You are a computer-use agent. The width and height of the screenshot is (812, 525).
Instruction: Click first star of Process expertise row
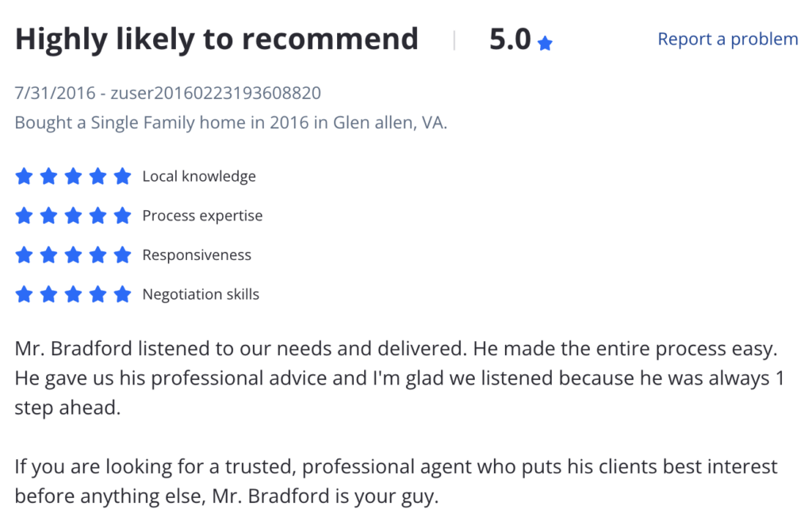point(24,216)
